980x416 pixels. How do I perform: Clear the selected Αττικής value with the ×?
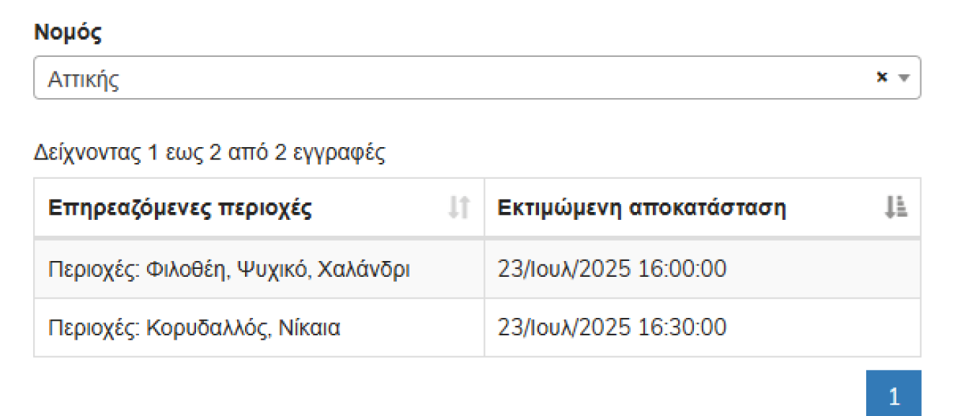pos(881,77)
